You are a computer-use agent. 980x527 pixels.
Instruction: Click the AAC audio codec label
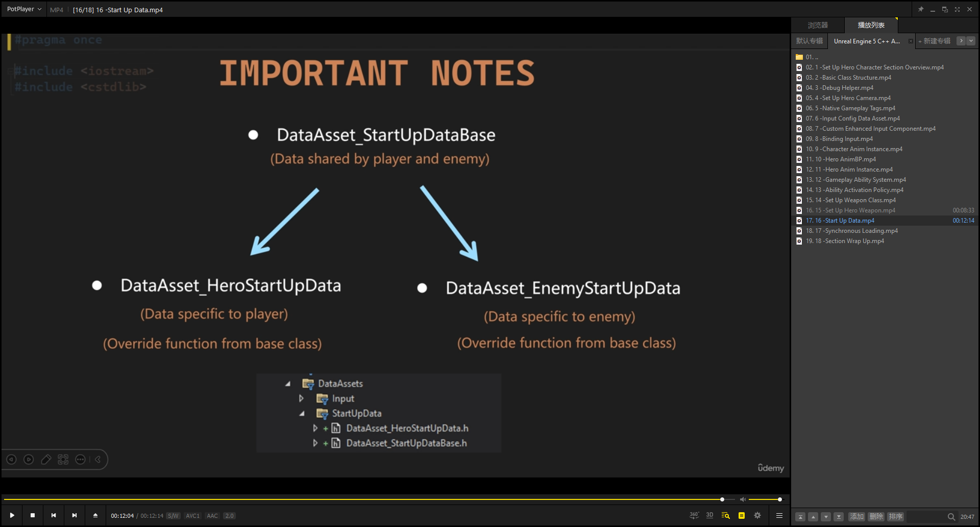212,516
